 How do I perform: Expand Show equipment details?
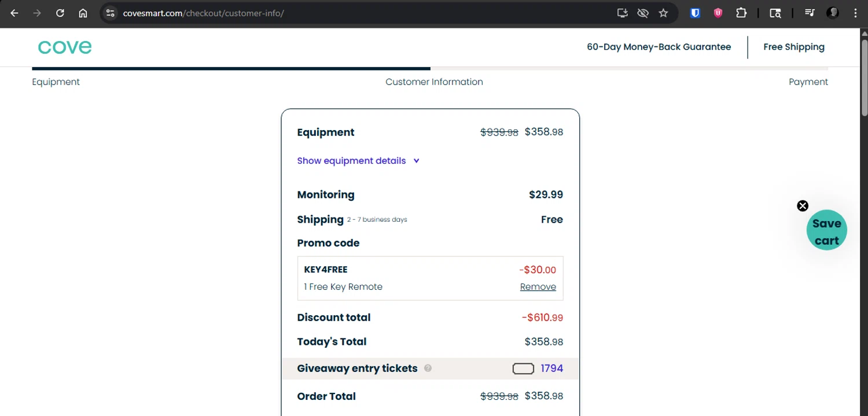358,161
